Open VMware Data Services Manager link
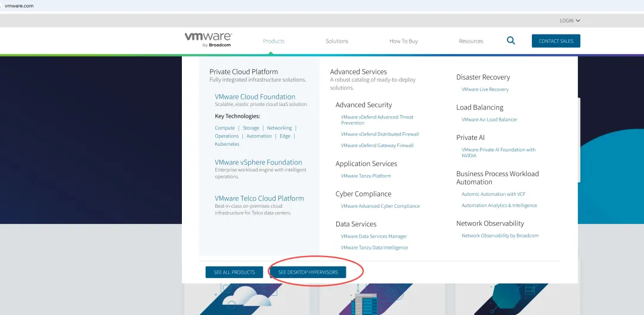This screenshot has width=644, height=315. [x=374, y=236]
